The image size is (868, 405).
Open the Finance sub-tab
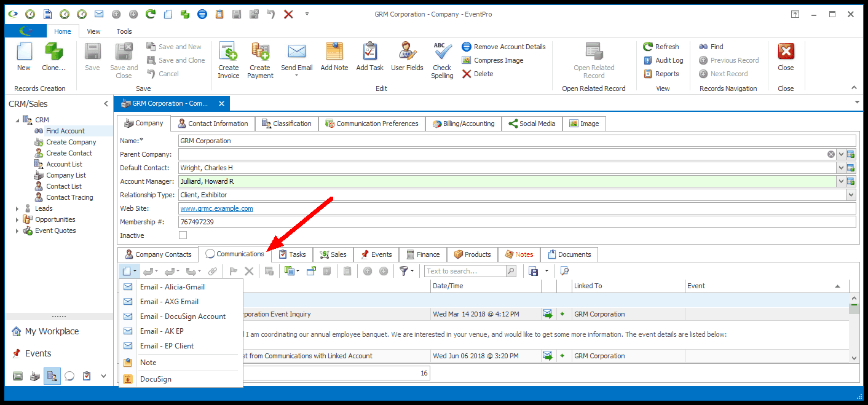click(423, 254)
